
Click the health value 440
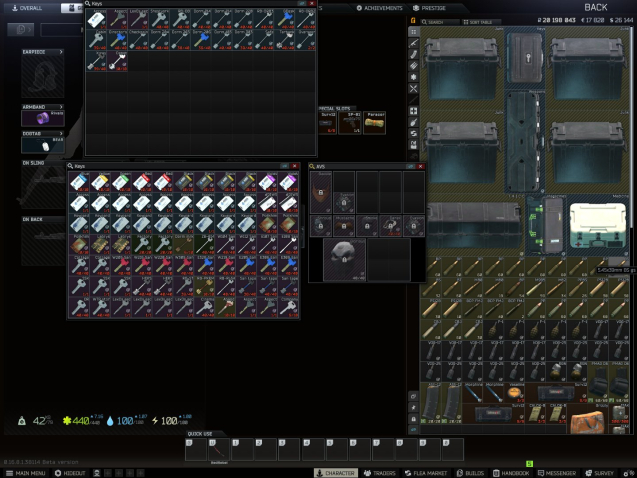tap(81, 421)
